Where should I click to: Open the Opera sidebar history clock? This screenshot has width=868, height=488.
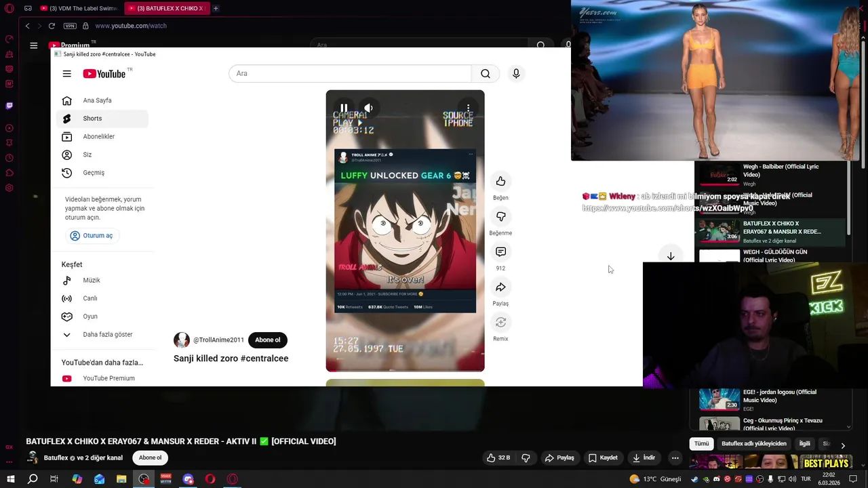(9, 158)
